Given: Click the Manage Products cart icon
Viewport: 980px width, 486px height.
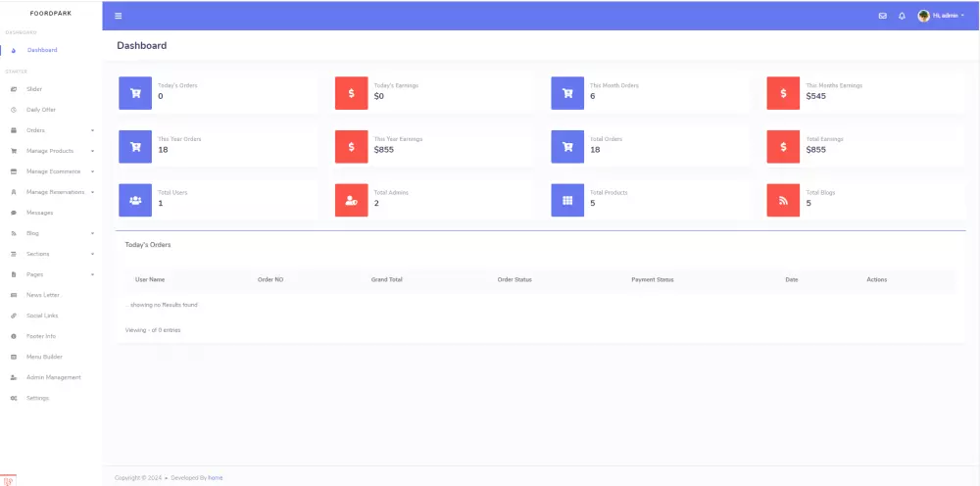Looking at the screenshot, I should pyautogui.click(x=13, y=151).
